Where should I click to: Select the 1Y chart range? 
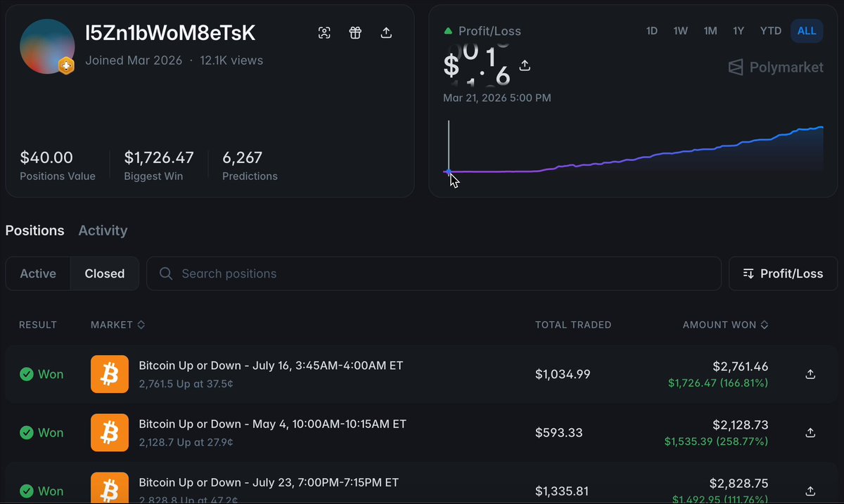[738, 31]
